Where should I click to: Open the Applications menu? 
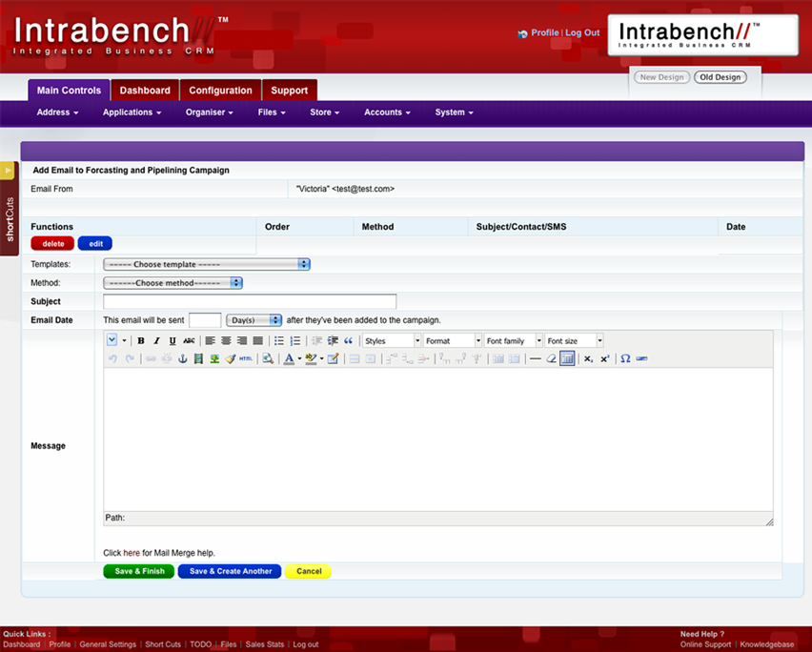point(132,112)
